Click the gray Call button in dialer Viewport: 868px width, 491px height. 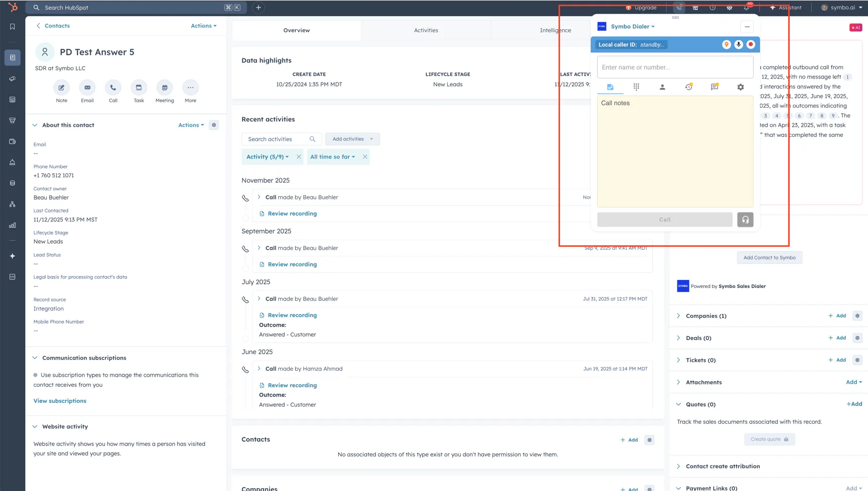[665, 220]
